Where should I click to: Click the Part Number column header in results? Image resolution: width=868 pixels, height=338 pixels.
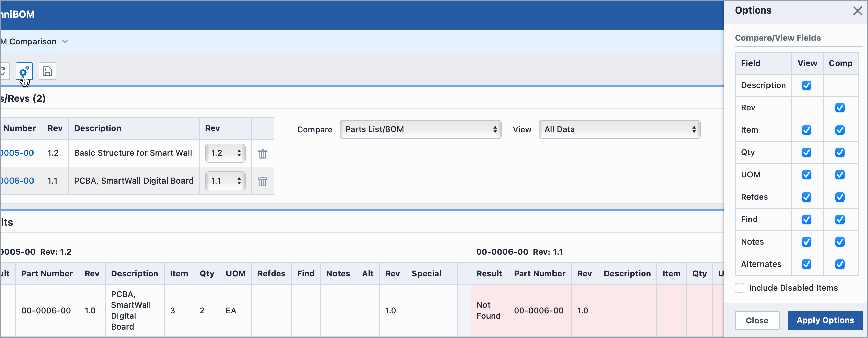point(47,274)
